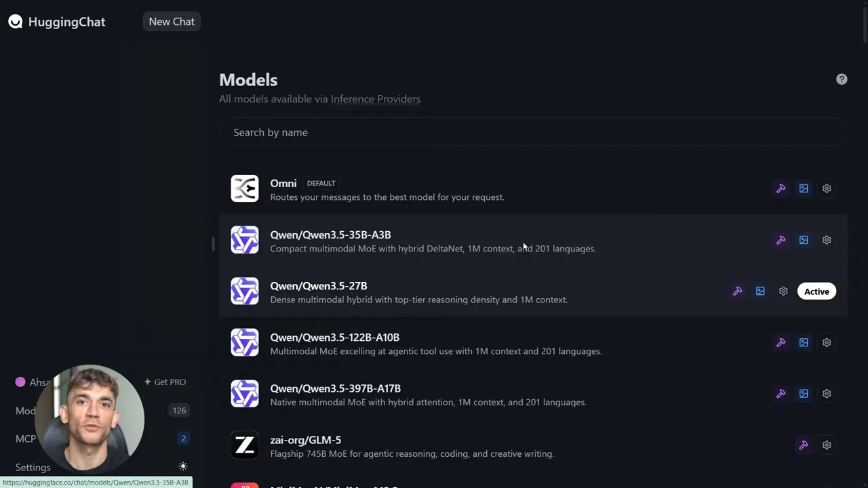
Task: Click tools icon on zai-org/GLM-5 row
Action: [x=804, y=445]
